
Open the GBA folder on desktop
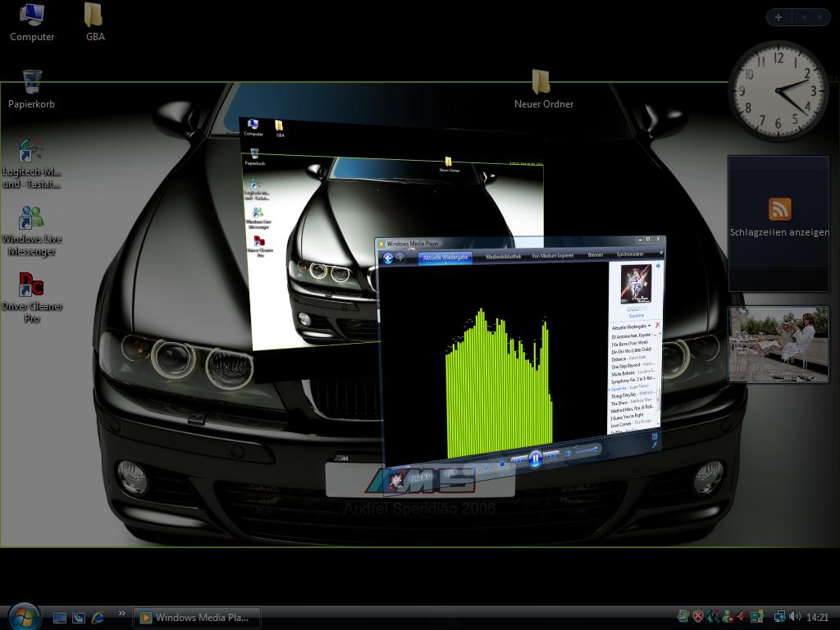[x=94, y=21]
